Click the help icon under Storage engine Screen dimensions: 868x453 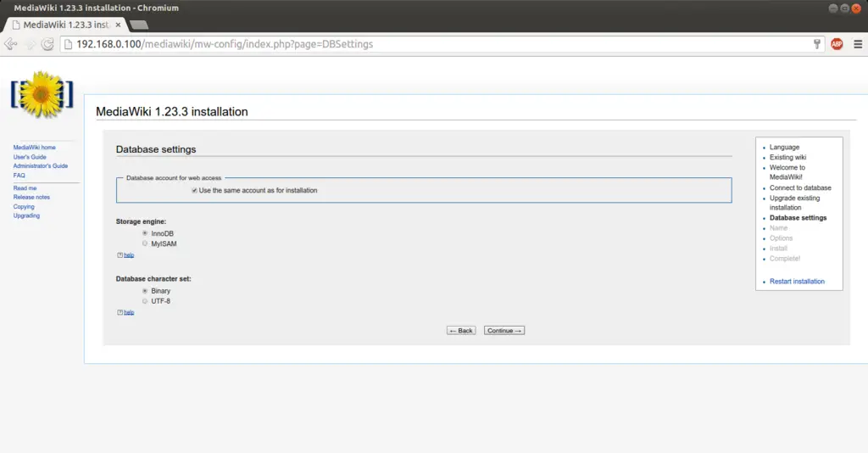click(x=120, y=255)
